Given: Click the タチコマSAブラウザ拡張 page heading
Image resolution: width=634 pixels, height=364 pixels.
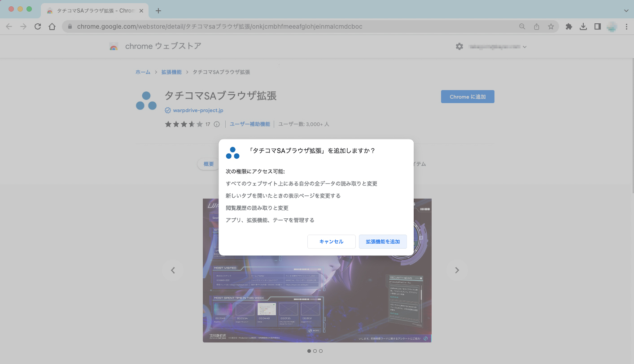Looking at the screenshot, I should click(220, 95).
